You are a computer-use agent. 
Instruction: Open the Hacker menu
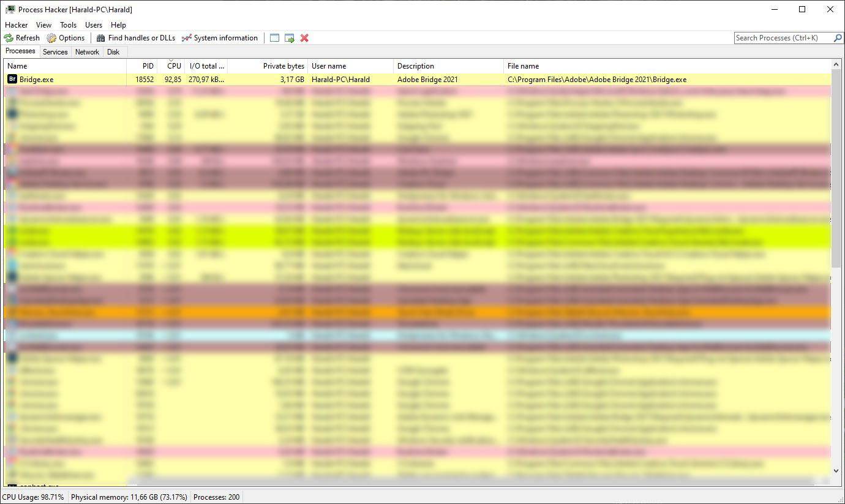(x=17, y=25)
